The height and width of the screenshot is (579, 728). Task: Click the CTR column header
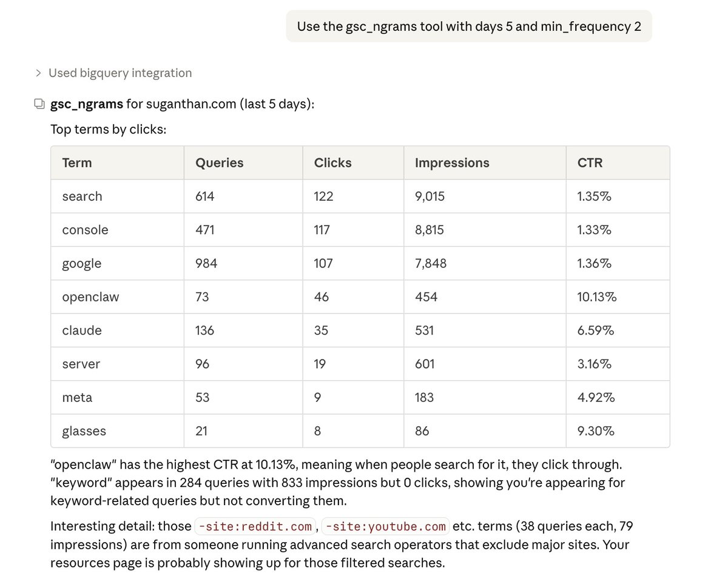590,163
